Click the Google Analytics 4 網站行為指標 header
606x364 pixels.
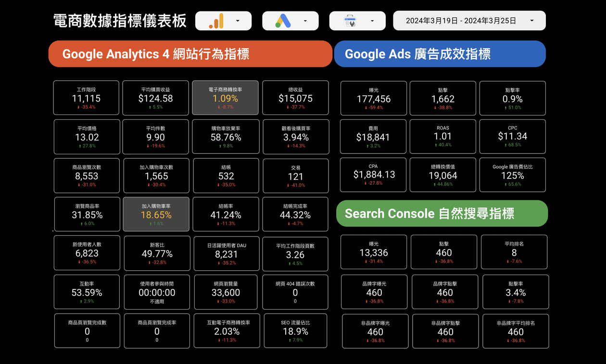(190, 54)
